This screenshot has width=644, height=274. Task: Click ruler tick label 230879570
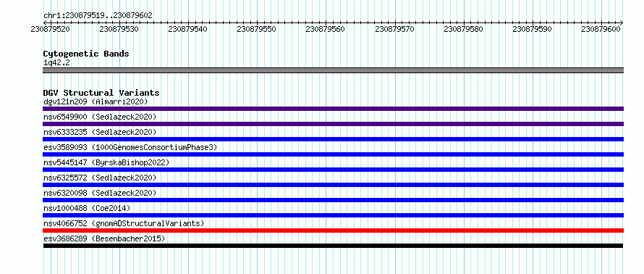(x=394, y=29)
